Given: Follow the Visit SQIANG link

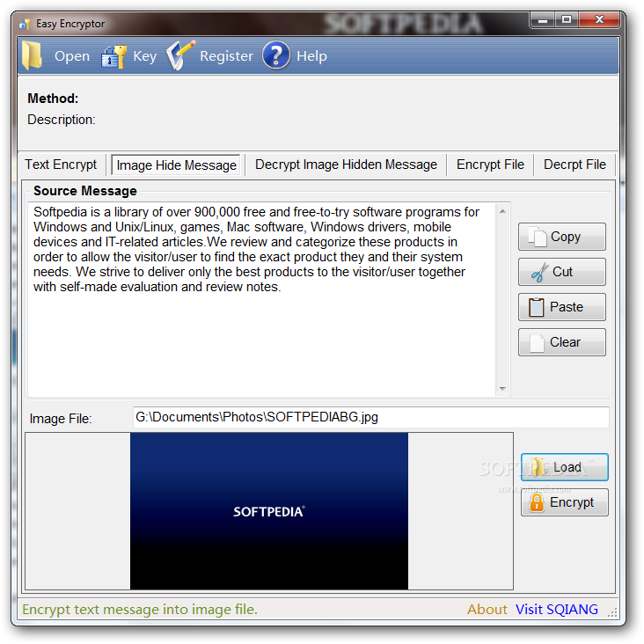Looking at the screenshot, I should point(557,609).
